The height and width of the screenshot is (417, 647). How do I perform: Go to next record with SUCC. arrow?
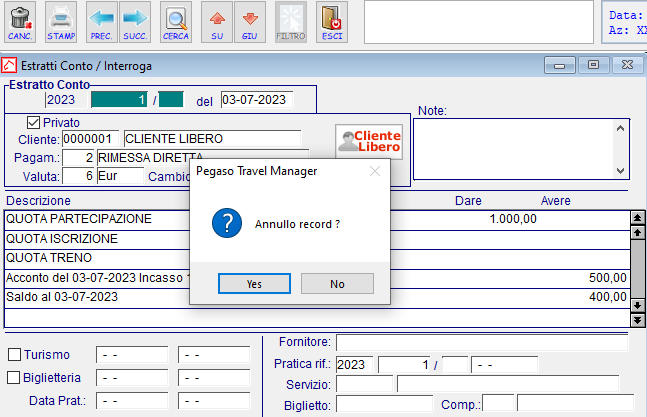[x=135, y=22]
